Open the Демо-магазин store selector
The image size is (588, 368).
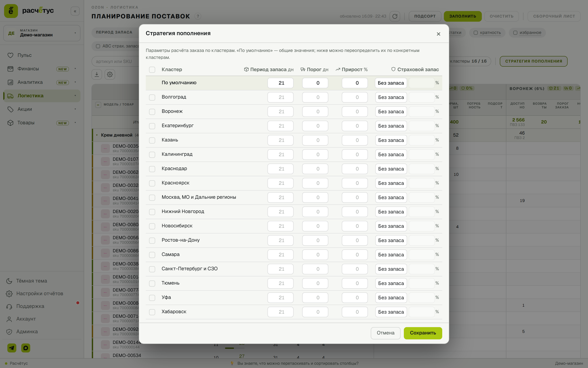click(x=42, y=33)
